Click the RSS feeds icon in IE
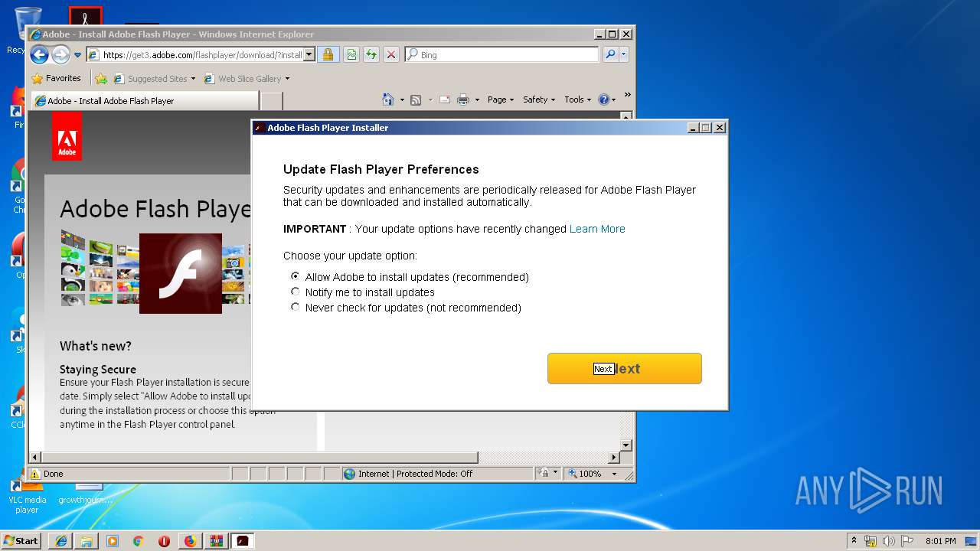The height and width of the screenshot is (551, 980). 416,99
